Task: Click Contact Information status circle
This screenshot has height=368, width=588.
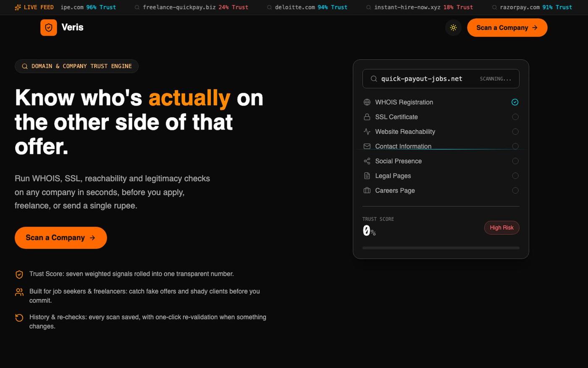Action: [515, 146]
